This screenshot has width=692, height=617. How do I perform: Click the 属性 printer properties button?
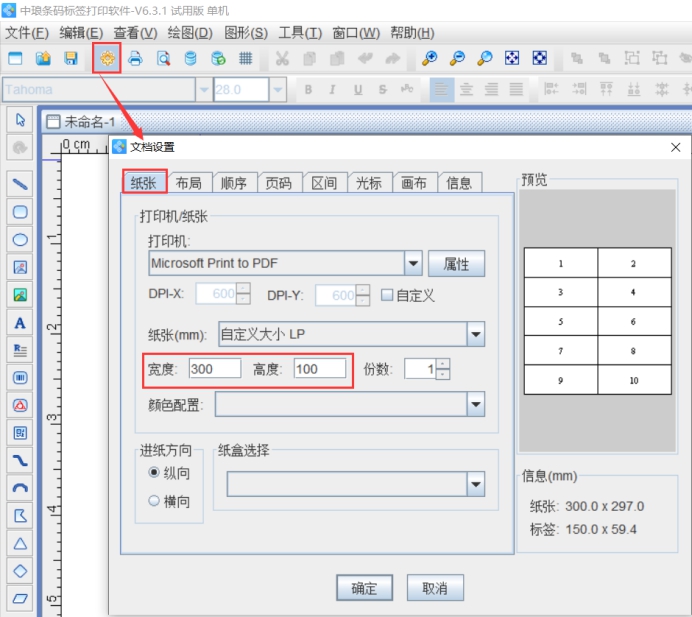pyautogui.click(x=456, y=264)
